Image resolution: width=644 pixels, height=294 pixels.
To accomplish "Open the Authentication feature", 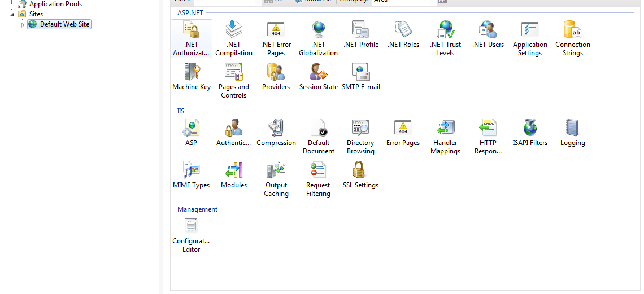I will click(x=234, y=133).
